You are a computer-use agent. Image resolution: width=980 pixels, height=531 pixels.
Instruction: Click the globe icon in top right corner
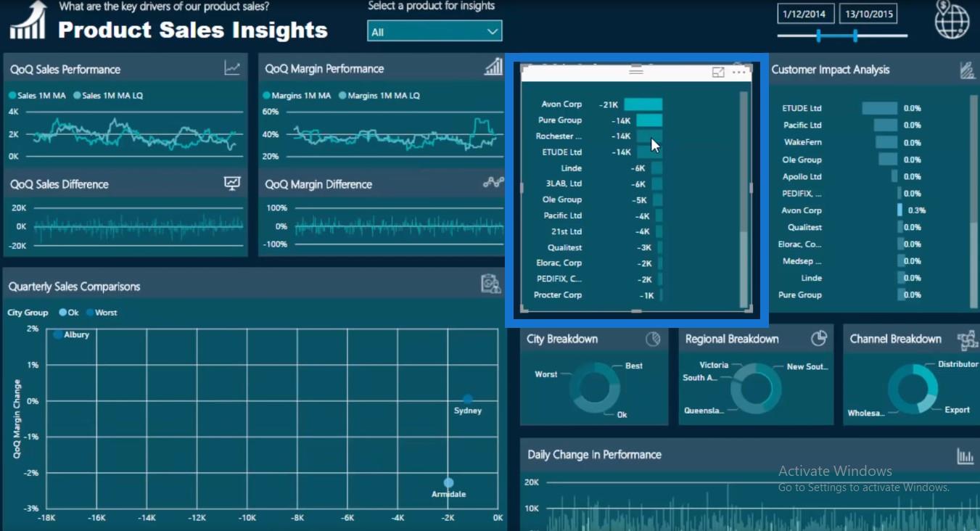[952, 20]
